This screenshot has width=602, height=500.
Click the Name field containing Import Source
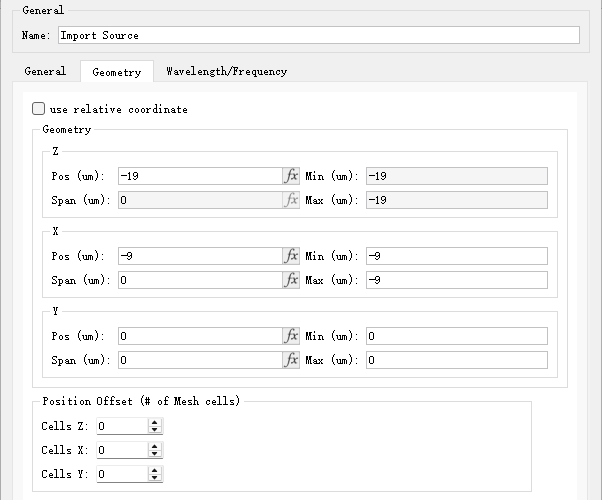pos(319,35)
